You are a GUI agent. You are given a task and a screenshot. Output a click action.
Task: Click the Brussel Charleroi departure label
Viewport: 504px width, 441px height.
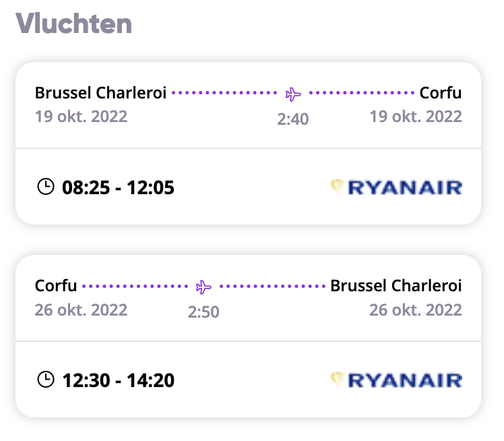[x=100, y=92]
